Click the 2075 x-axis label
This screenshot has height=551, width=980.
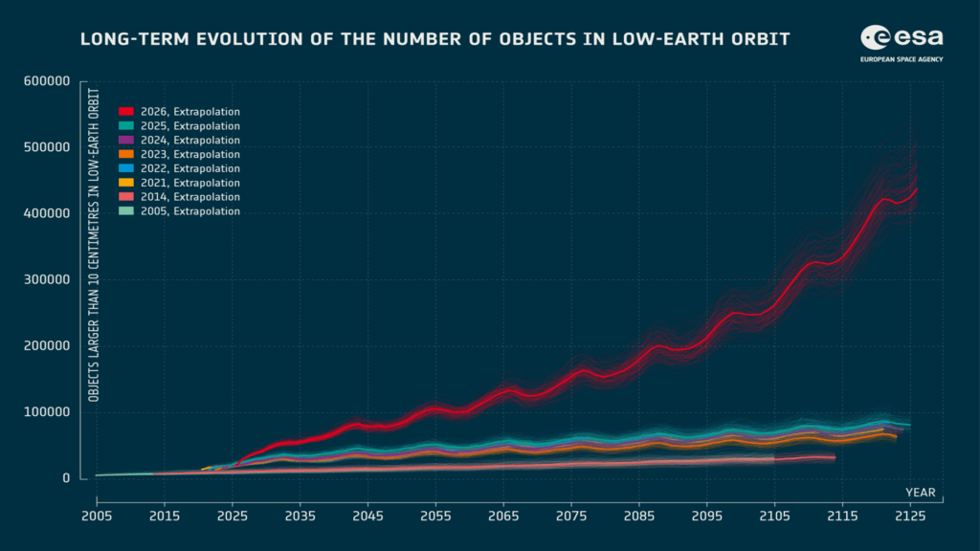click(x=571, y=517)
